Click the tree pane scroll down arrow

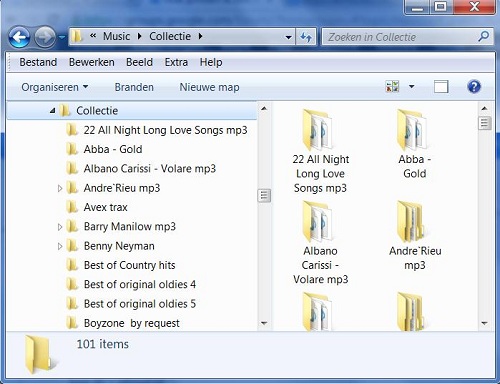click(264, 323)
